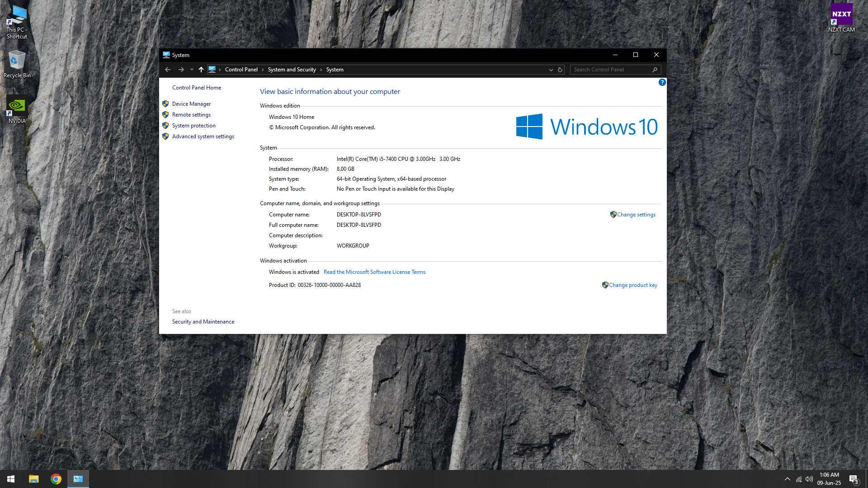Click the shield icon beside Change settings
This screenshot has width=868, height=488.
(613, 215)
